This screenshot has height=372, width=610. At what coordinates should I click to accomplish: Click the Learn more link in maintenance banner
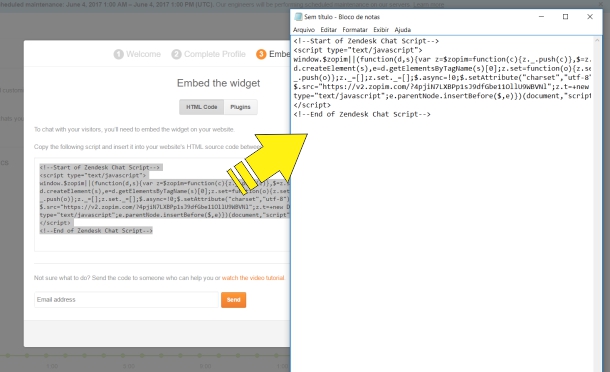point(428,5)
